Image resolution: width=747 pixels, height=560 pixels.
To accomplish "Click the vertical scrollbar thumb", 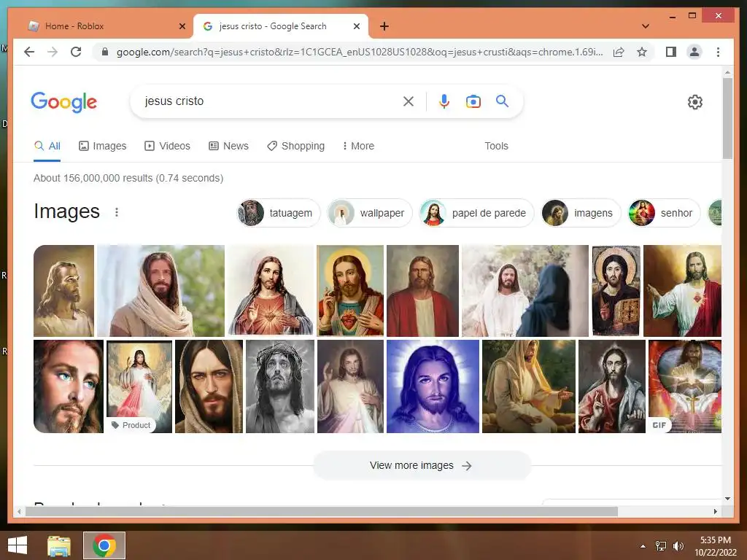I will 727,118.
